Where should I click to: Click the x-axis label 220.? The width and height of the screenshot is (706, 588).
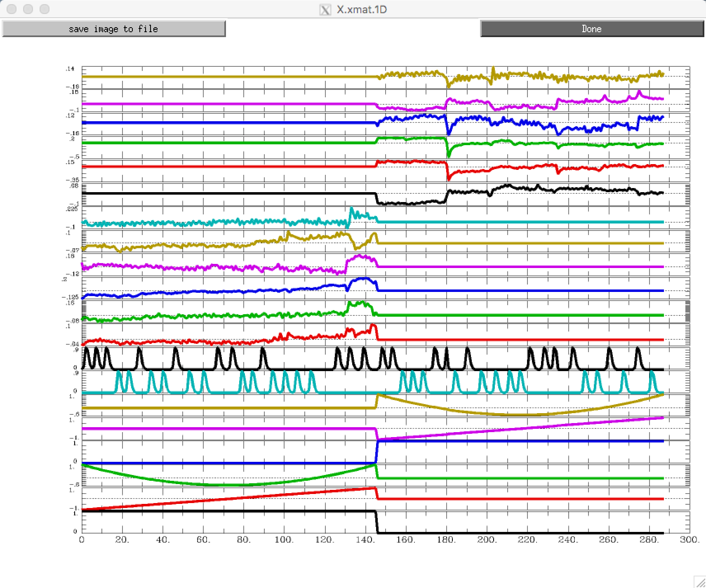pyautogui.click(x=527, y=539)
